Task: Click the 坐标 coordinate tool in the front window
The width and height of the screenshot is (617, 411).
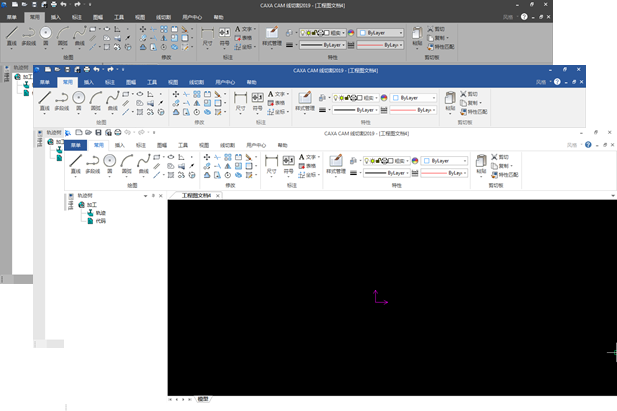Action: (x=307, y=174)
